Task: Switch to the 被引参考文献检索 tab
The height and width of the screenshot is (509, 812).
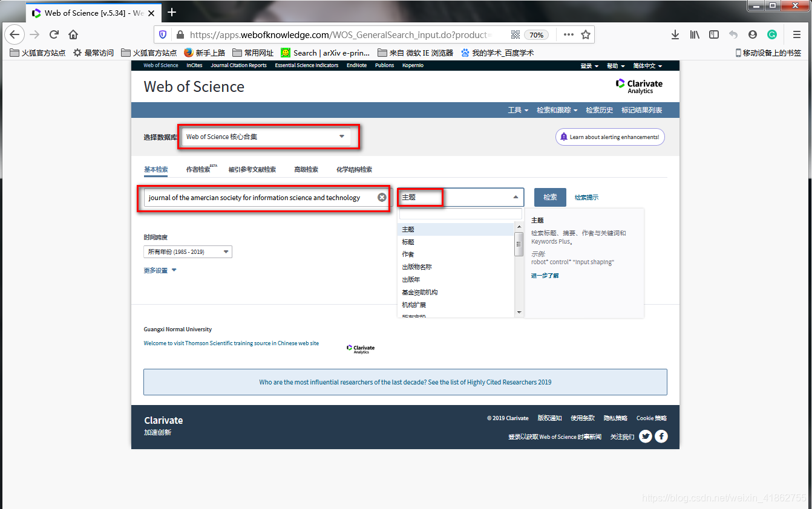Action: point(252,170)
